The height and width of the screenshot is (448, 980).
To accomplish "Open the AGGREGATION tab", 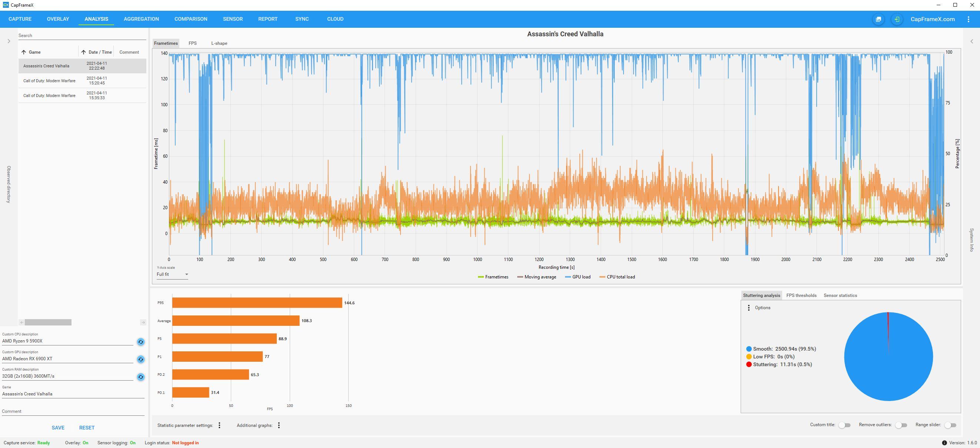I will click(141, 19).
